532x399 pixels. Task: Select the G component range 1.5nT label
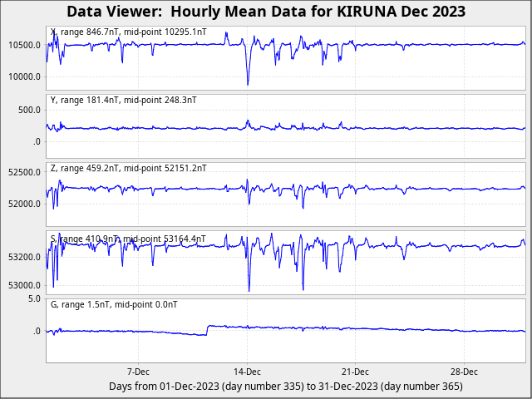(114, 305)
